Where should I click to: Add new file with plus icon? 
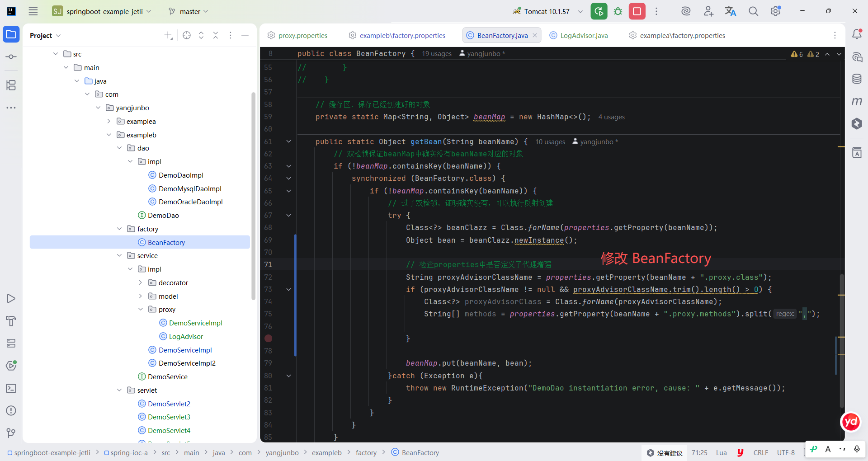click(x=168, y=35)
